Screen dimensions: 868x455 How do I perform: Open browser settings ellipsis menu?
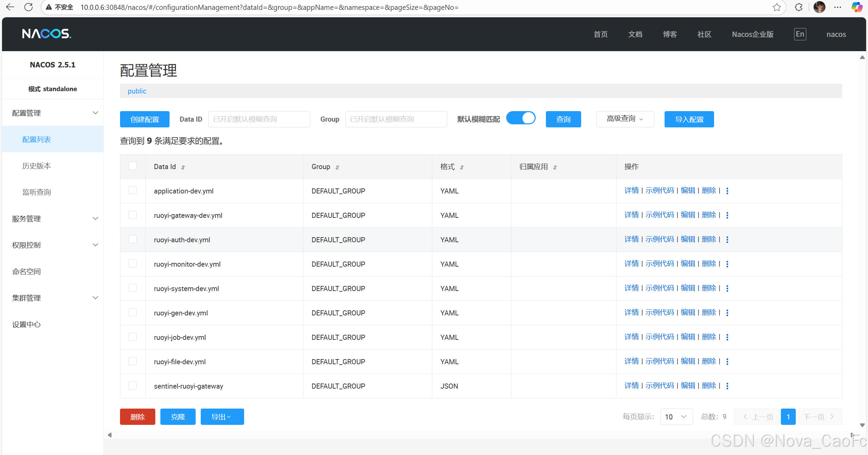pos(838,7)
